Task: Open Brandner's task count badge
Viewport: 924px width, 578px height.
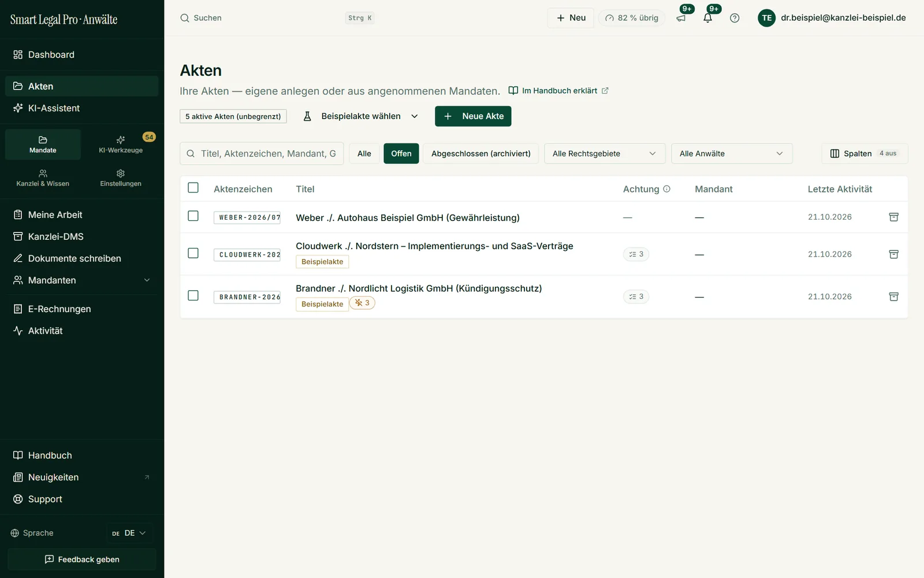Action: (636, 297)
